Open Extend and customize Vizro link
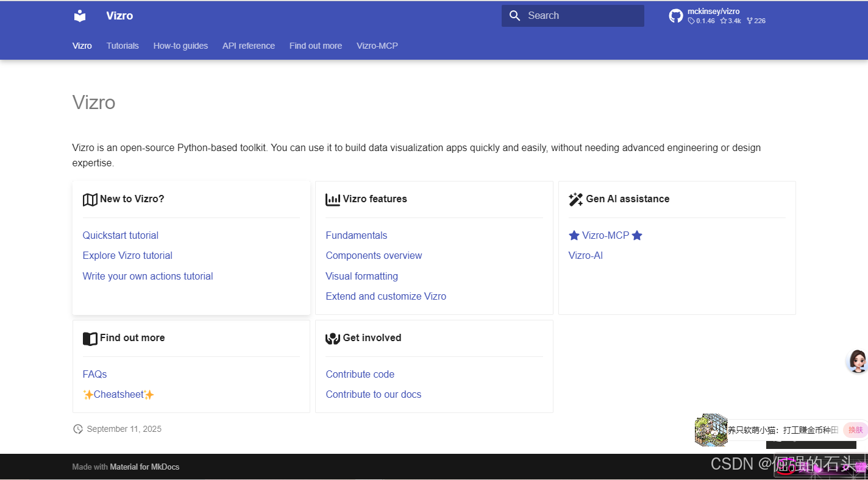The height and width of the screenshot is (480, 868). 386,296
